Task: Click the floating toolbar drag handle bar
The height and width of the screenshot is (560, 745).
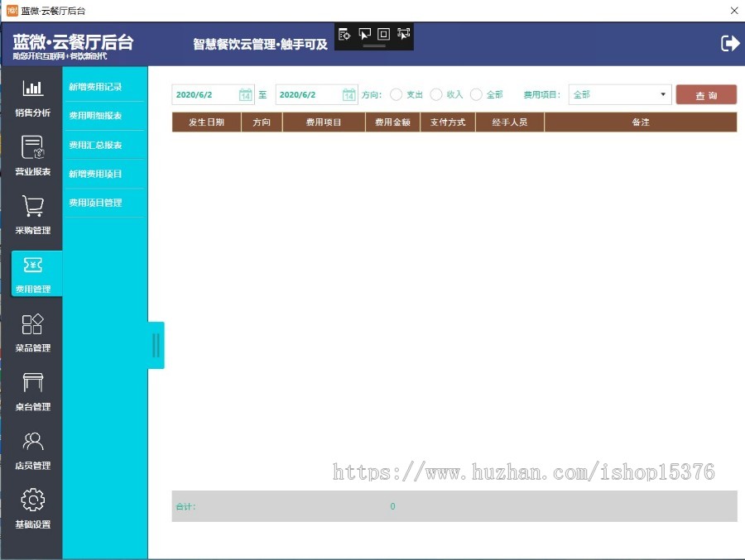Action: [374, 46]
